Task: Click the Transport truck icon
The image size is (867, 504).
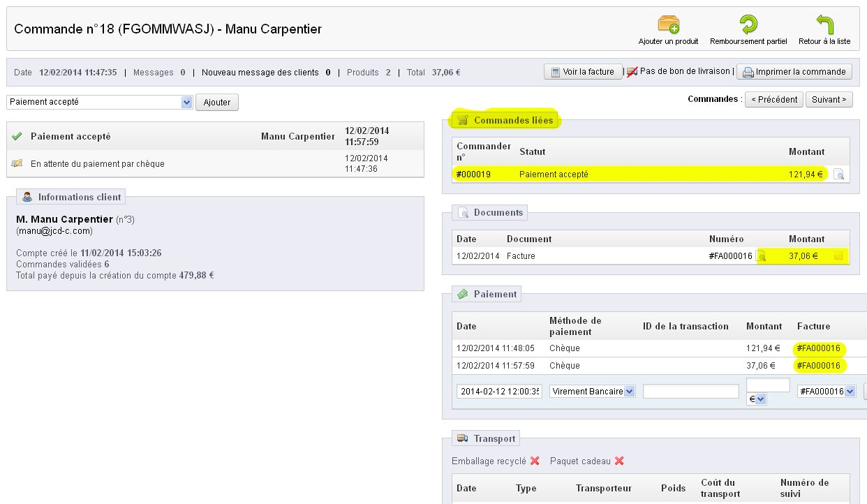Action: 463,438
